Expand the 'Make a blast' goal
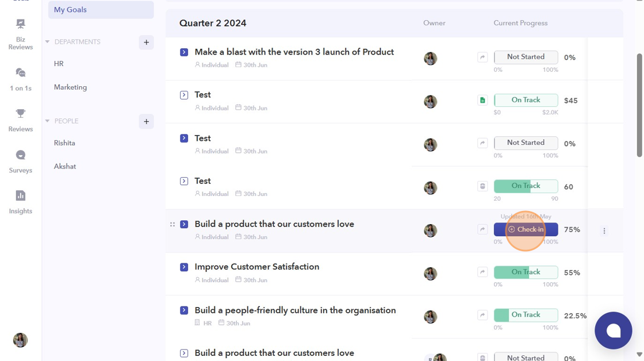Screen dimensions: 644x361 pos(184,52)
